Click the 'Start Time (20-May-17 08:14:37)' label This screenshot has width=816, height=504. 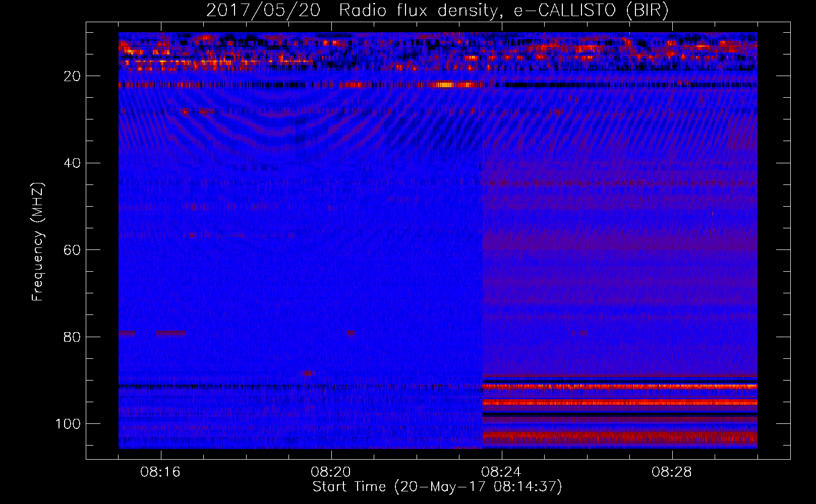(437, 487)
